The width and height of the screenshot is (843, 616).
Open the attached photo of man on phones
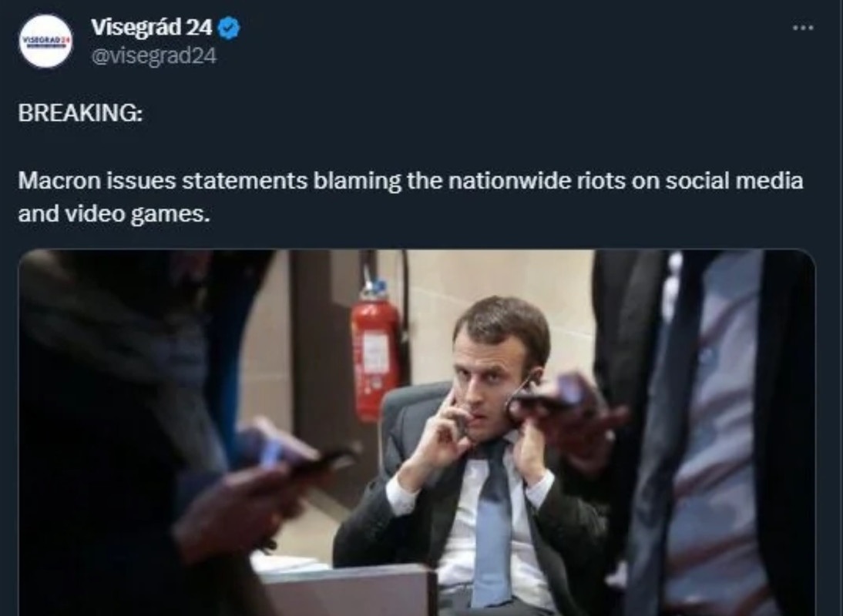click(x=417, y=432)
